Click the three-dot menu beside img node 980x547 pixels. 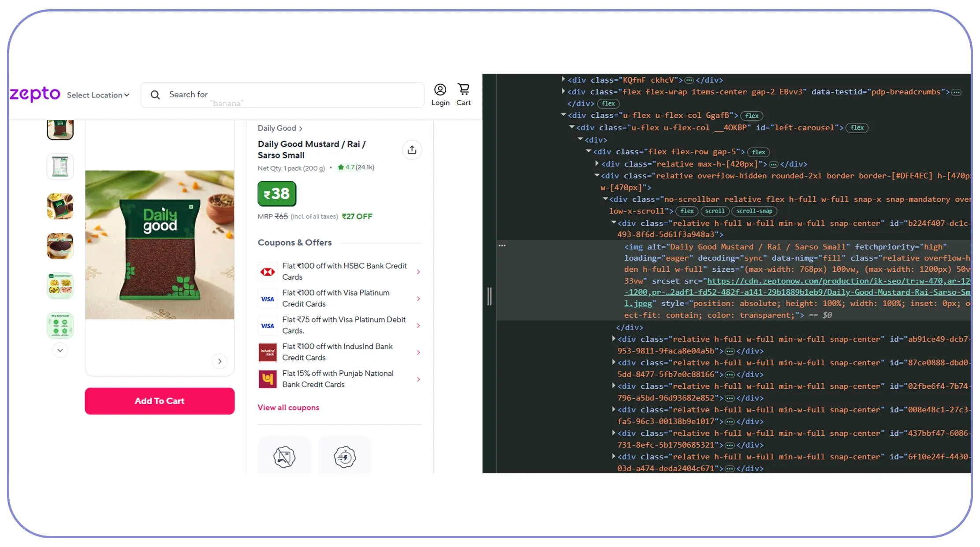coord(502,245)
